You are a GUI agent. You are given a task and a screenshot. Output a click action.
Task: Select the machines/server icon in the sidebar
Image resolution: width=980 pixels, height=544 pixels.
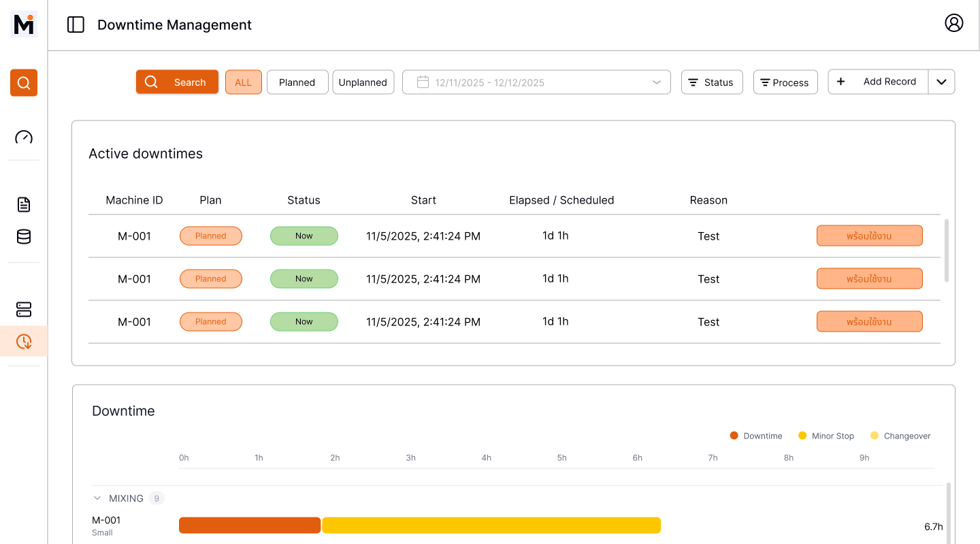click(x=23, y=309)
